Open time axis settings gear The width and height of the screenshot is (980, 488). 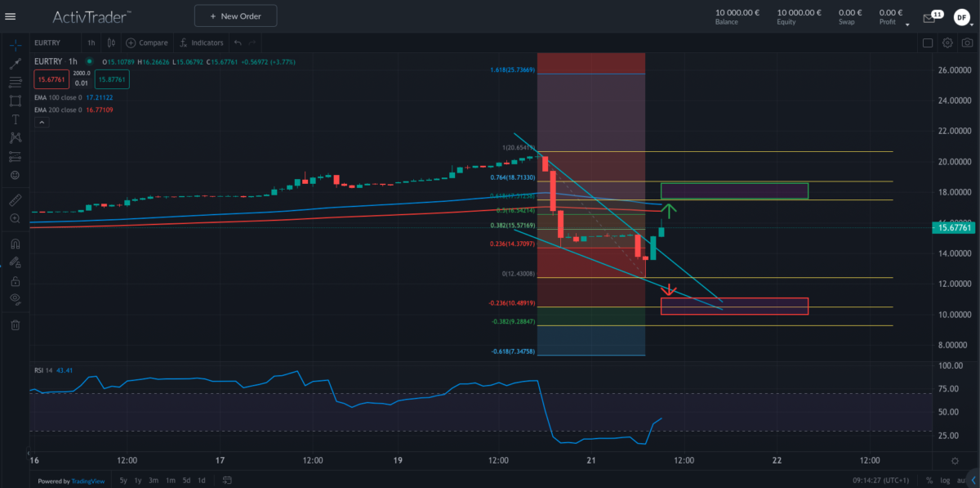click(x=955, y=461)
